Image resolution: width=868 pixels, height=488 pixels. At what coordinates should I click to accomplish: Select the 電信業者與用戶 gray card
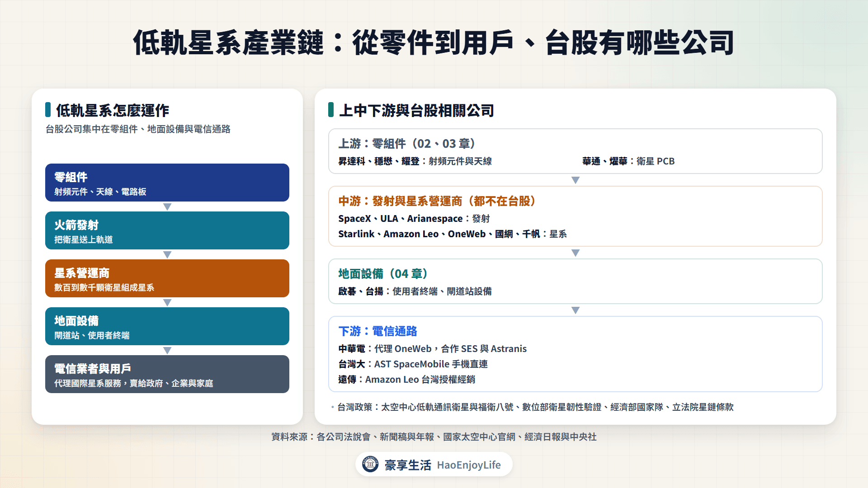[167, 374]
